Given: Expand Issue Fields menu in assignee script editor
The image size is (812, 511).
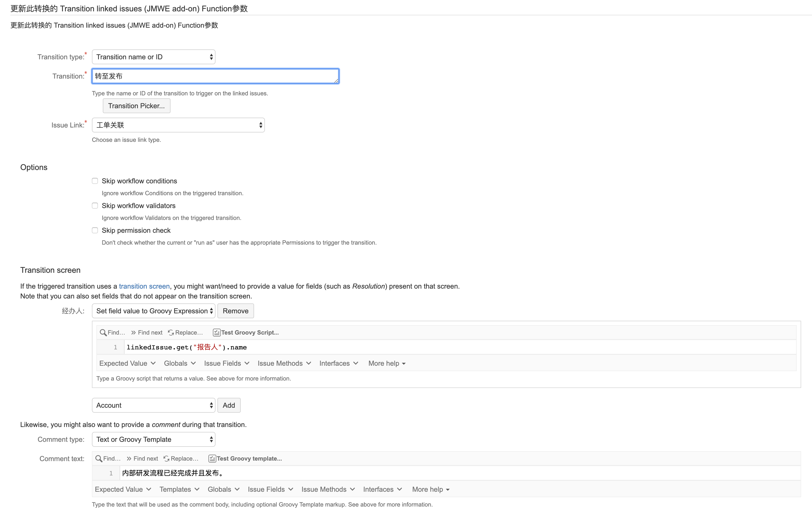Looking at the screenshot, I should pos(227,363).
